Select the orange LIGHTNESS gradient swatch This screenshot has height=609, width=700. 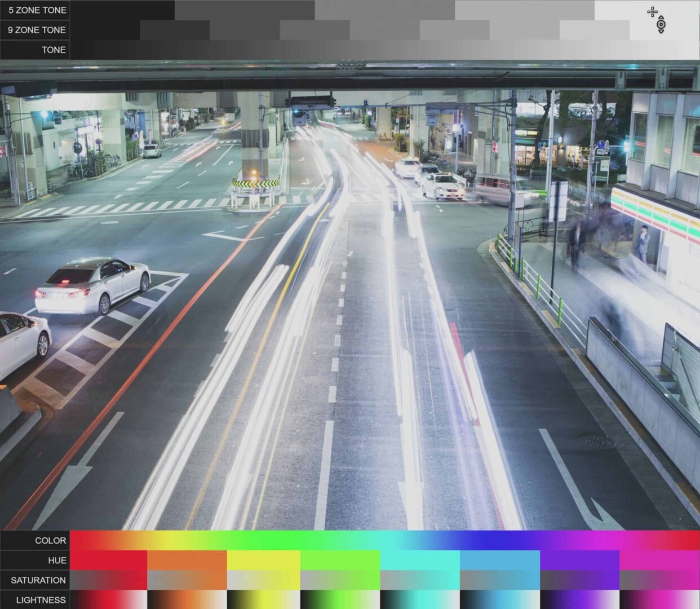click(187, 599)
